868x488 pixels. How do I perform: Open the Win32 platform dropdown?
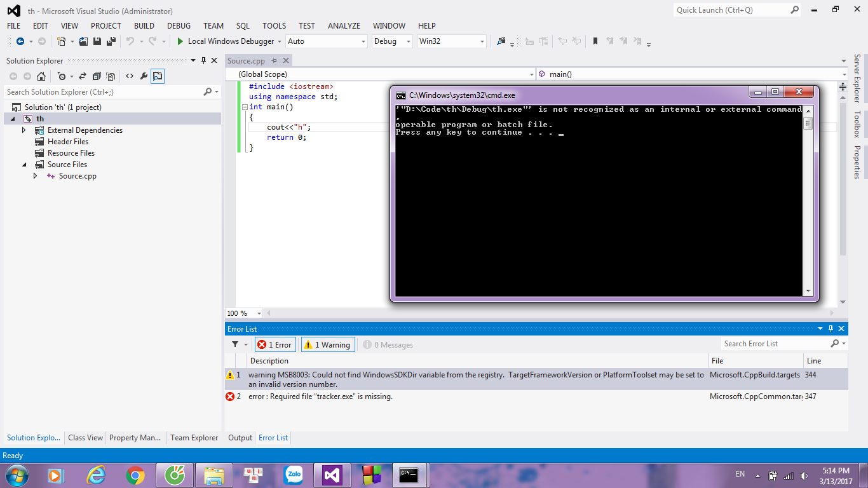pyautogui.click(x=451, y=41)
